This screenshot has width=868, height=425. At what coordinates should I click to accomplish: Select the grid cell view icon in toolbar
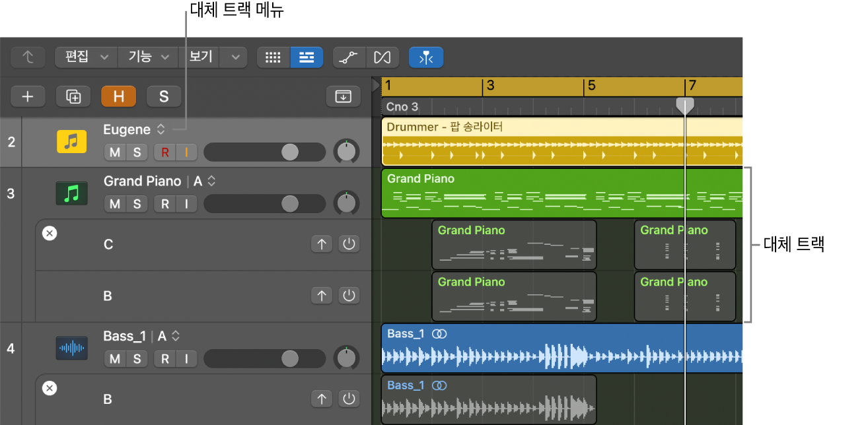pyautogui.click(x=273, y=57)
